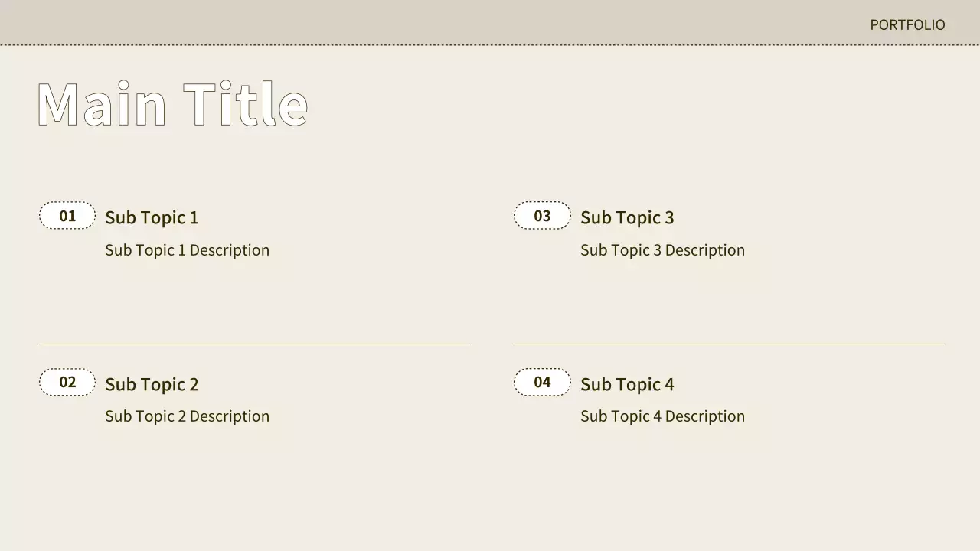This screenshot has width=980, height=551.
Task: Select the PORTFOLIO header label
Action: point(907,24)
